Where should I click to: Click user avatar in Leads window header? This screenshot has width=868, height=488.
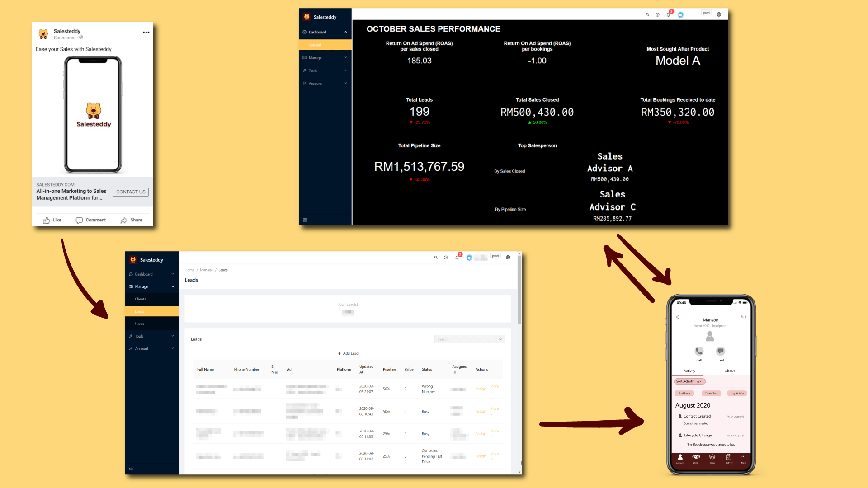(x=469, y=258)
